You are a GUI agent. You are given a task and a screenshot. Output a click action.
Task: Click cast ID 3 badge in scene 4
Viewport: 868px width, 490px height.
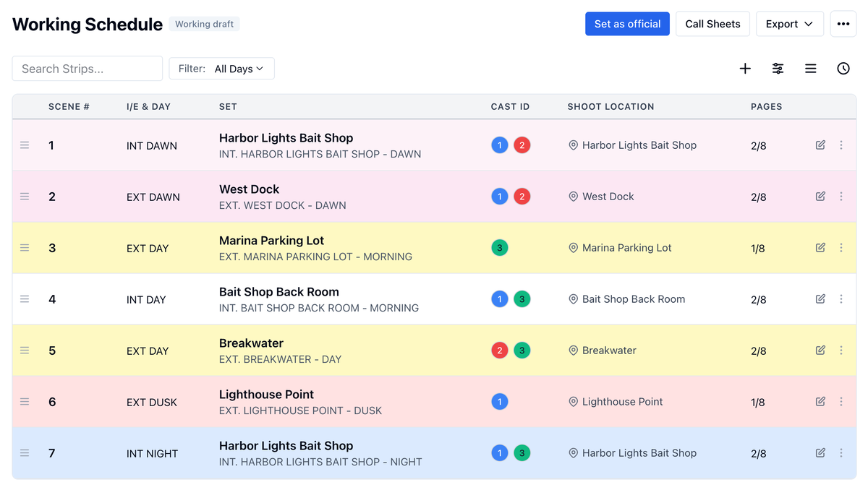coord(522,299)
